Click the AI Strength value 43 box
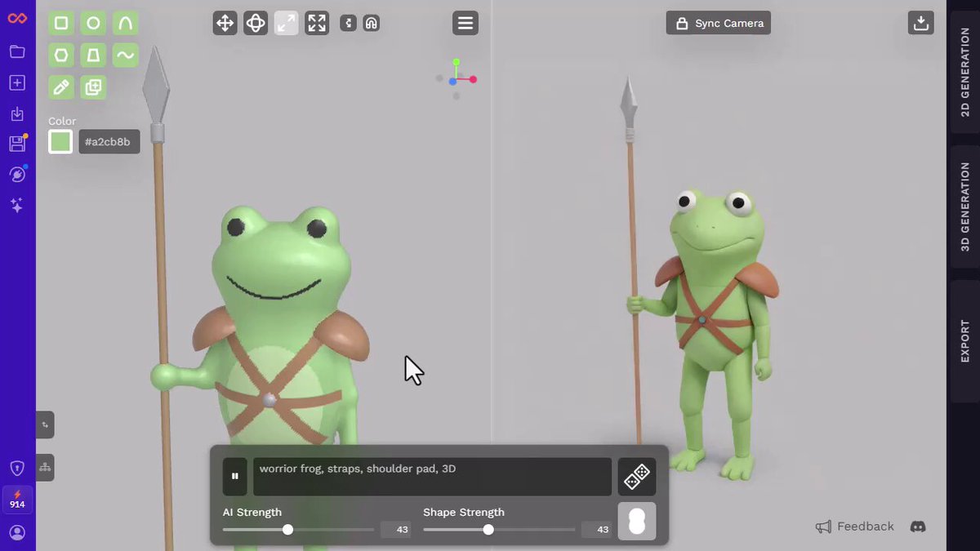This screenshot has height=551, width=980. [396, 530]
